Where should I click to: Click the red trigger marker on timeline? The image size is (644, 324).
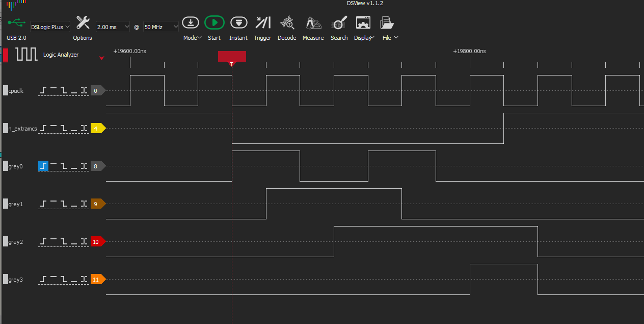pos(232,57)
